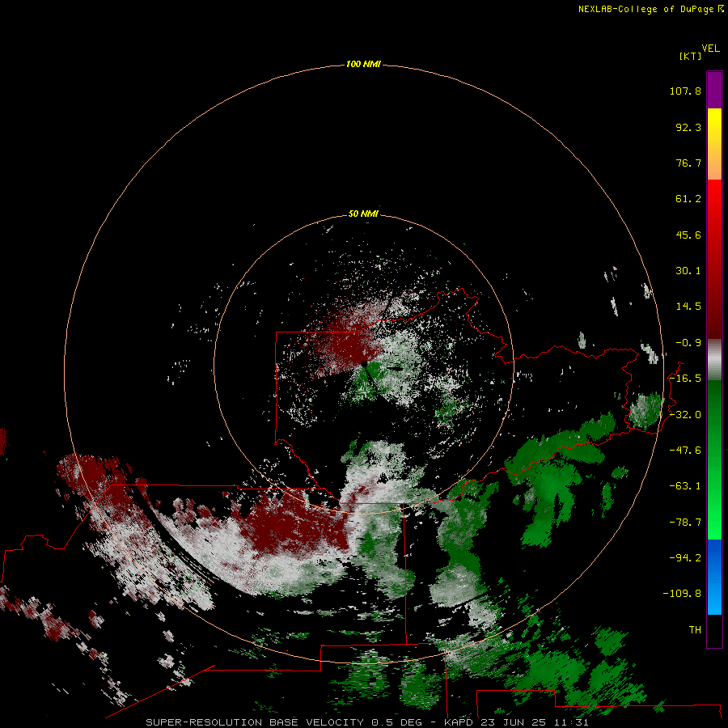Select the 30.1 legend value

pos(688,271)
